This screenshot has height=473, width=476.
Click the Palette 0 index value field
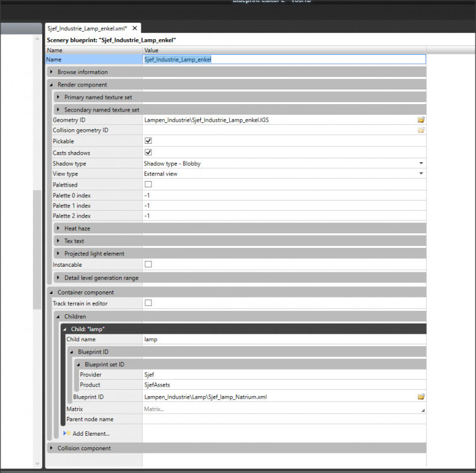[284, 195]
